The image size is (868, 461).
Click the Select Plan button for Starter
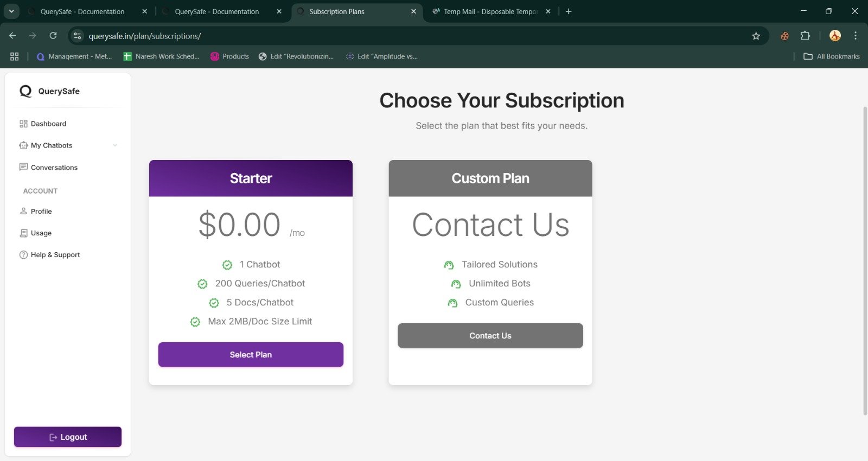251,355
